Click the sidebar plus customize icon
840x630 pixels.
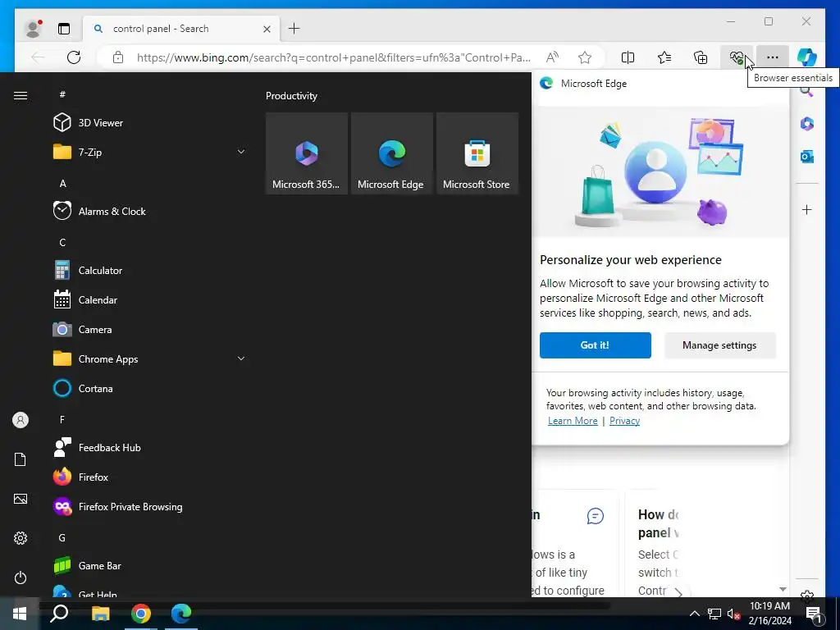click(807, 209)
